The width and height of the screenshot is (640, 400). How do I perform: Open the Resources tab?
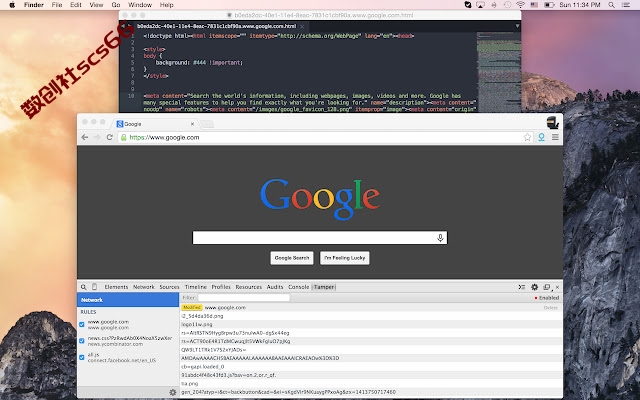coord(249,287)
